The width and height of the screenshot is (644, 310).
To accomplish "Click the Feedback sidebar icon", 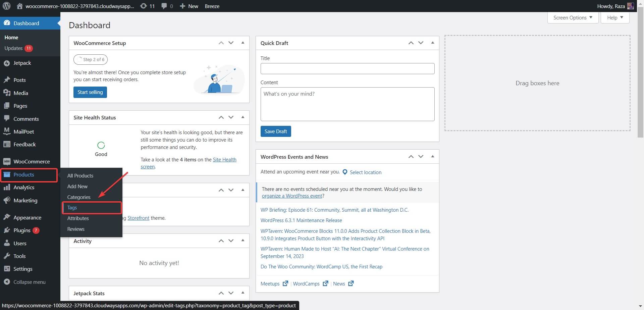I will (x=7, y=144).
